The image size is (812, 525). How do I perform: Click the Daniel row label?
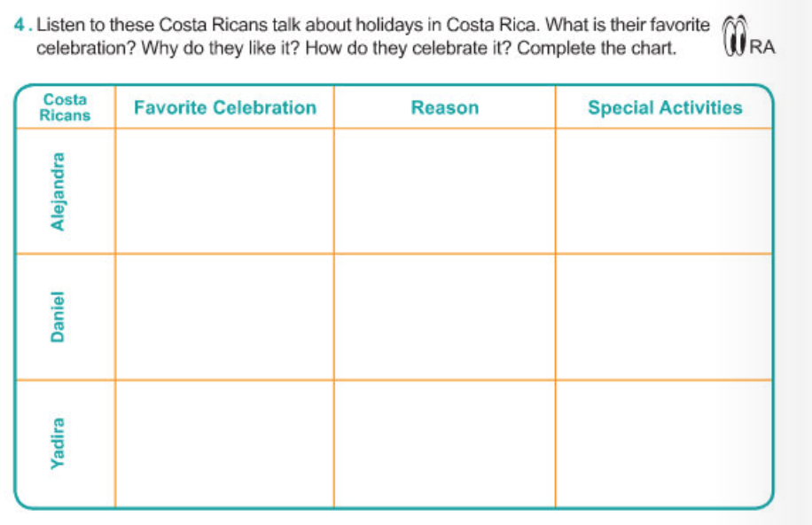[59, 317]
